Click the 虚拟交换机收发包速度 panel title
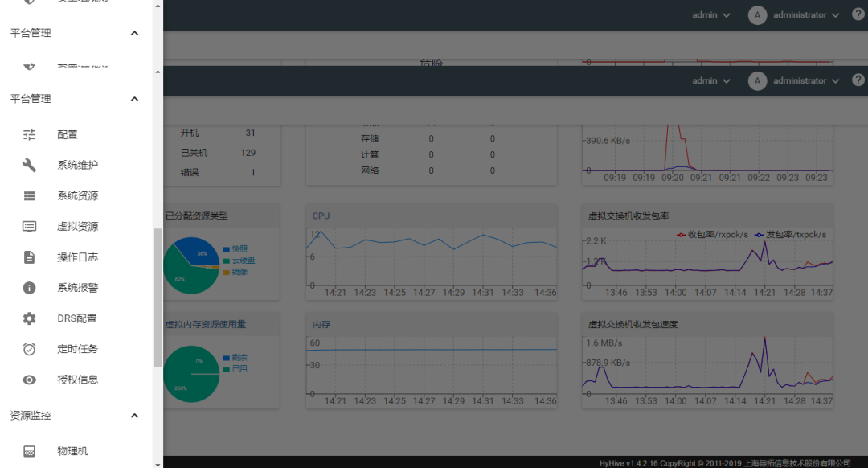The image size is (868, 468). 633,325
